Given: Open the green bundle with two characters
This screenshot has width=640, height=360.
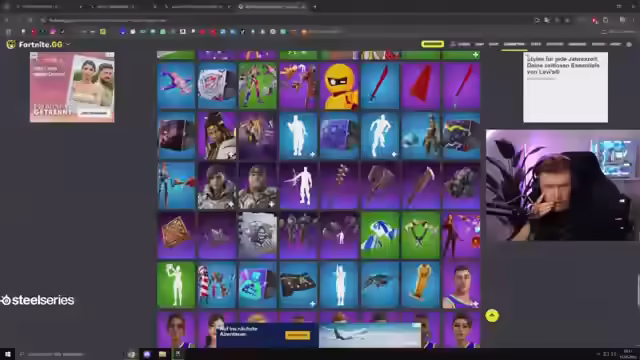Looking at the screenshot, I should (x=258, y=85).
